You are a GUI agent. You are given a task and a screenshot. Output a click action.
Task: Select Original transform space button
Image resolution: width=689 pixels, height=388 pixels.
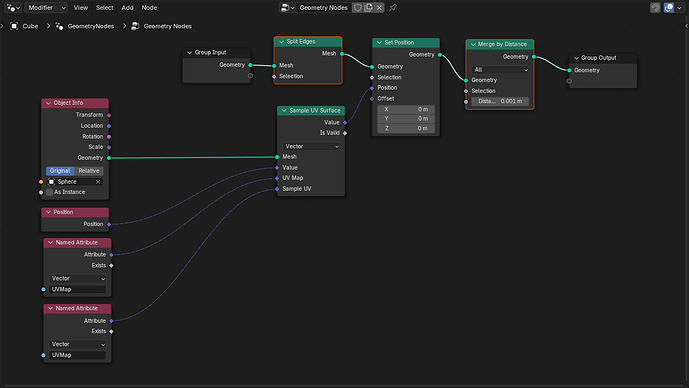pos(60,170)
